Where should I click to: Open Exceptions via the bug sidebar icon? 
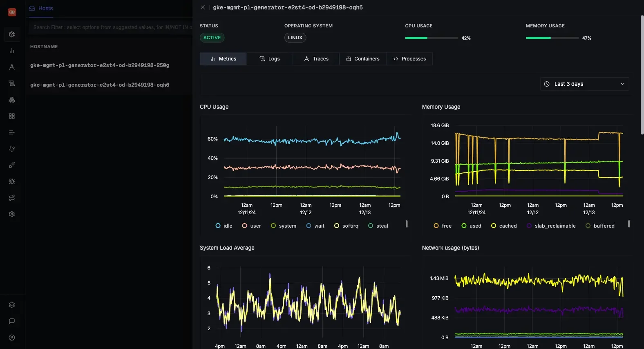(12, 181)
